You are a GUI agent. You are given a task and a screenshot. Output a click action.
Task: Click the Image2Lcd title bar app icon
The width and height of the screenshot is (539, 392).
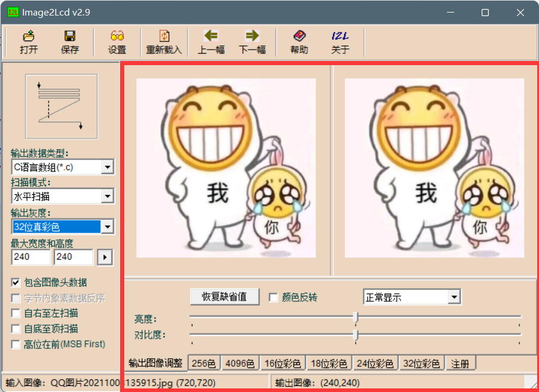tap(13, 13)
